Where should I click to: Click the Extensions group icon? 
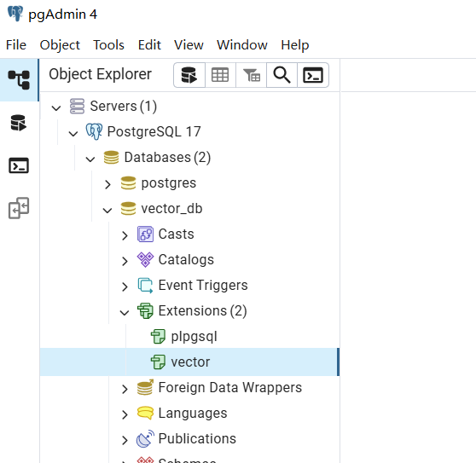click(145, 311)
